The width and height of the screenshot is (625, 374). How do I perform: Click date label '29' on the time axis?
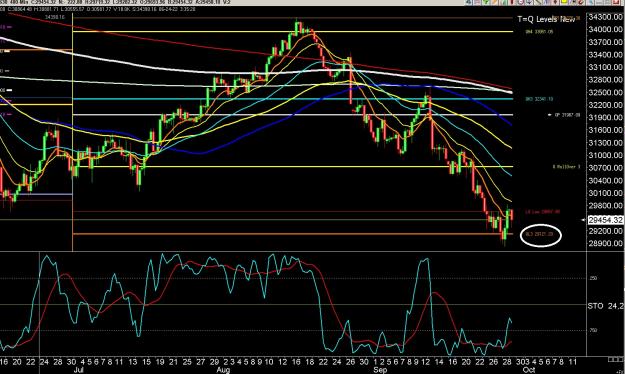coord(214,362)
